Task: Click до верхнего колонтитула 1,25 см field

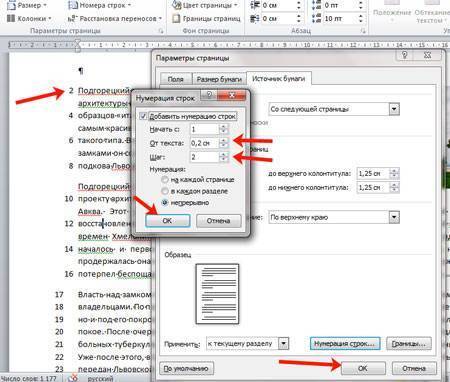Action: click(373, 173)
